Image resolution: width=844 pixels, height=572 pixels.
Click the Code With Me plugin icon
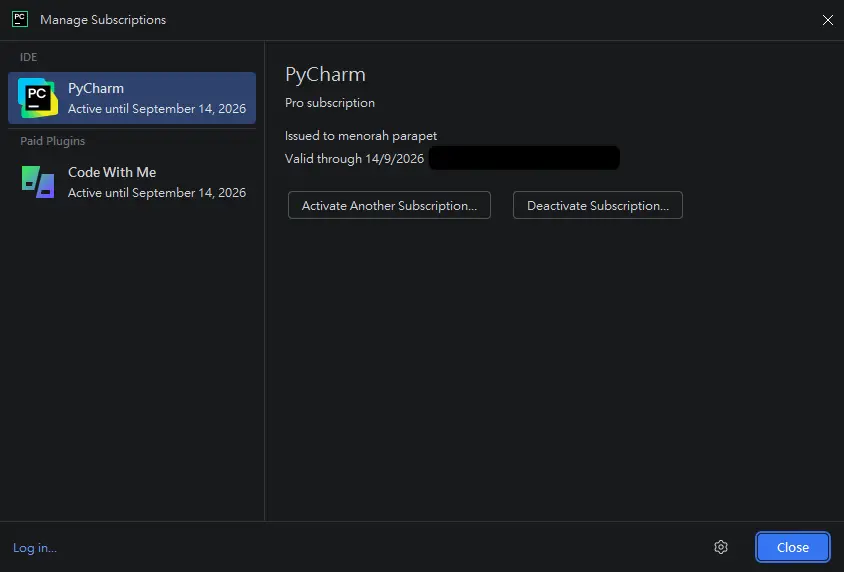[x=38, y=182]
